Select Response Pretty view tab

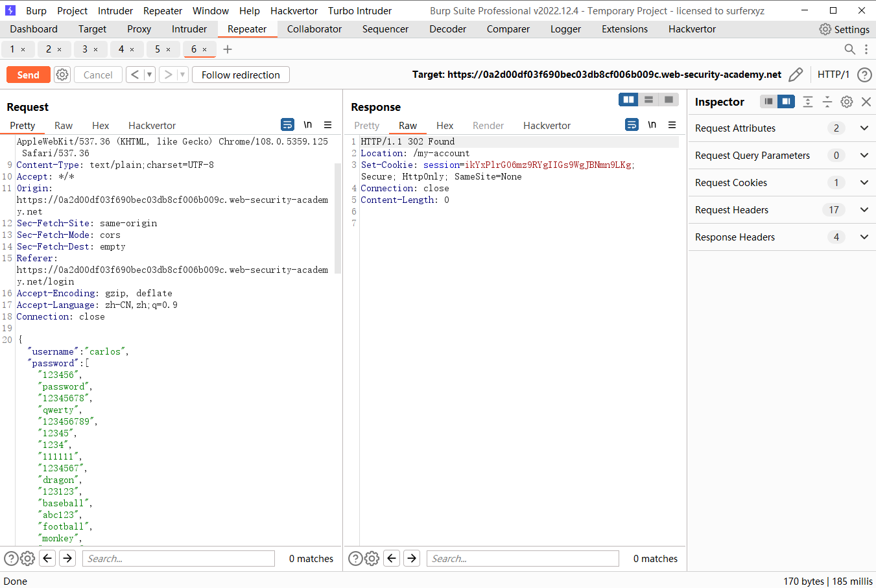366,126
